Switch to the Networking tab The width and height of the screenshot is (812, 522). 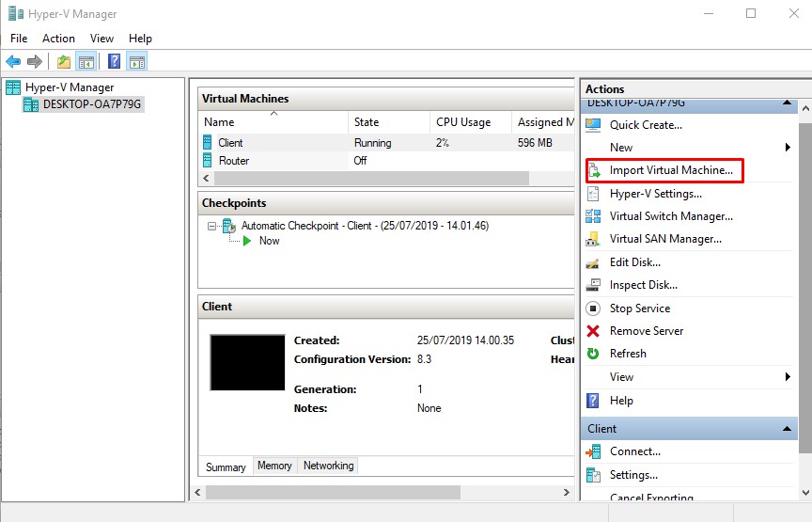tap(328, 466)
